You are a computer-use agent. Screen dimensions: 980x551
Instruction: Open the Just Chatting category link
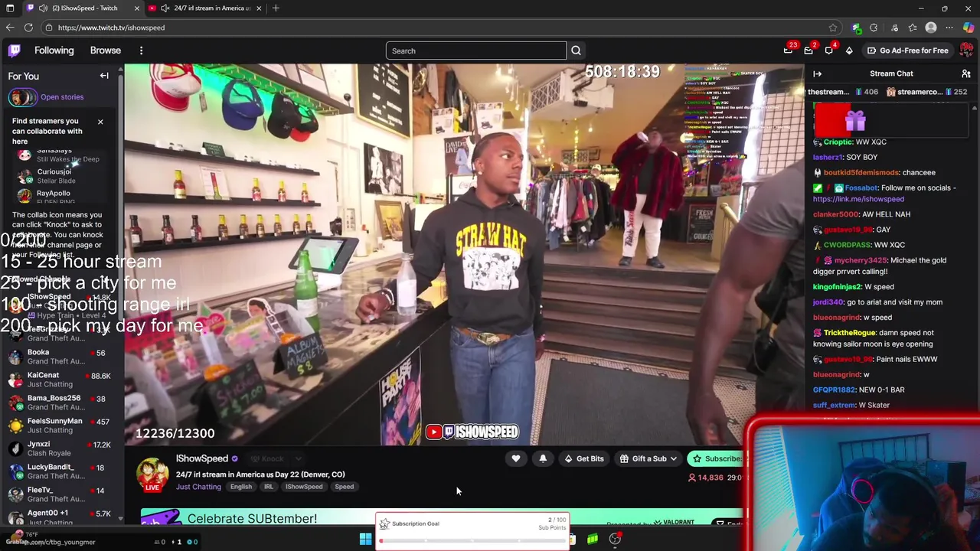(x=198, y=487)
